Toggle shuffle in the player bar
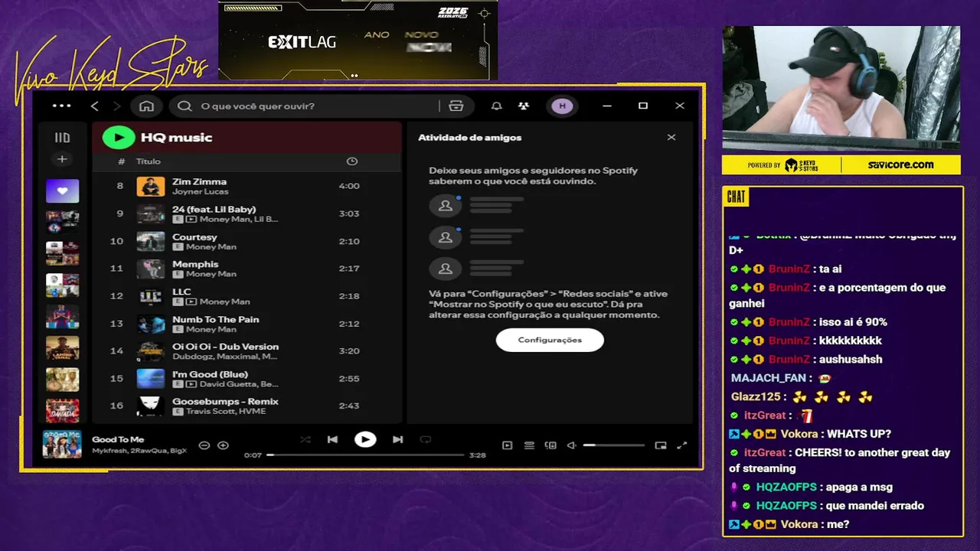The image size is (980, 551). (x=305, y=439)
